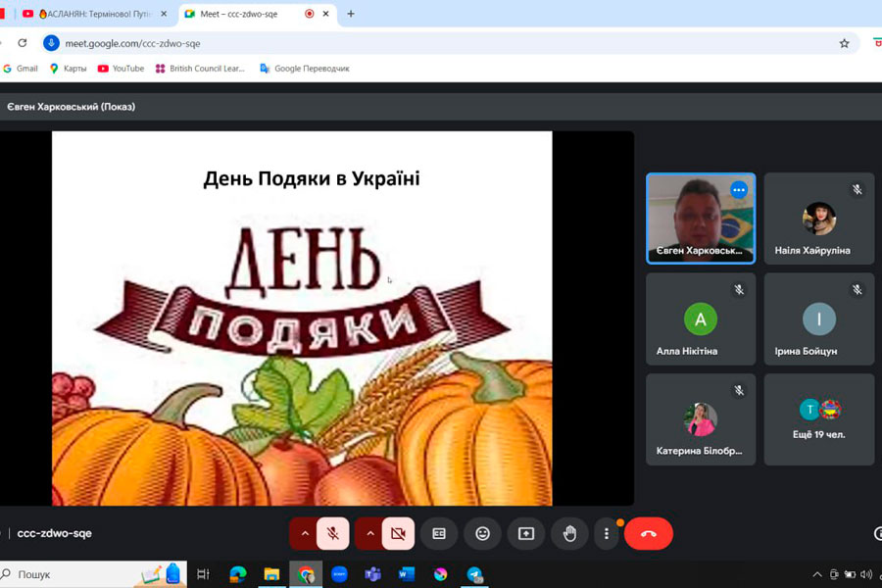Click the microphone permission icon in address bar

pyautogui.click(x=51, y=43)
